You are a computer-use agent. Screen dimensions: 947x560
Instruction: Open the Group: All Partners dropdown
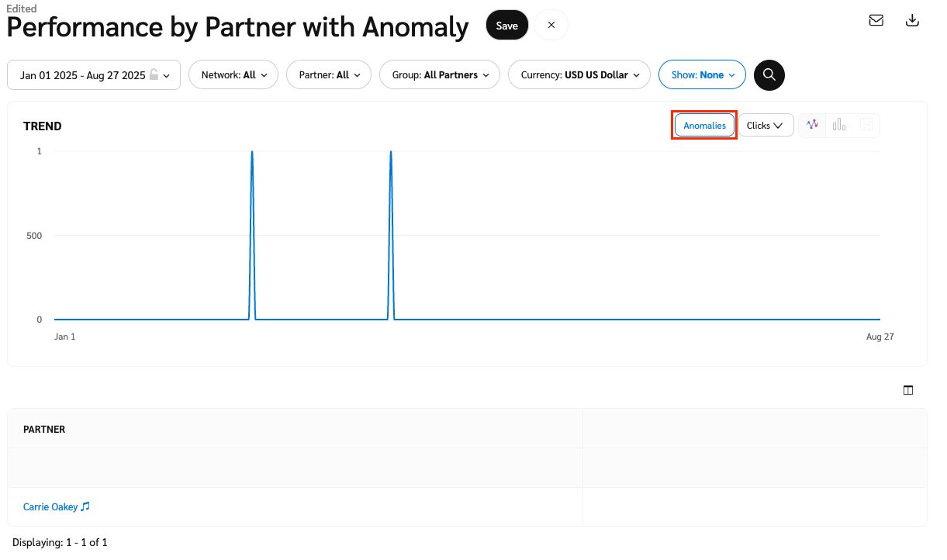pos(440,75)
